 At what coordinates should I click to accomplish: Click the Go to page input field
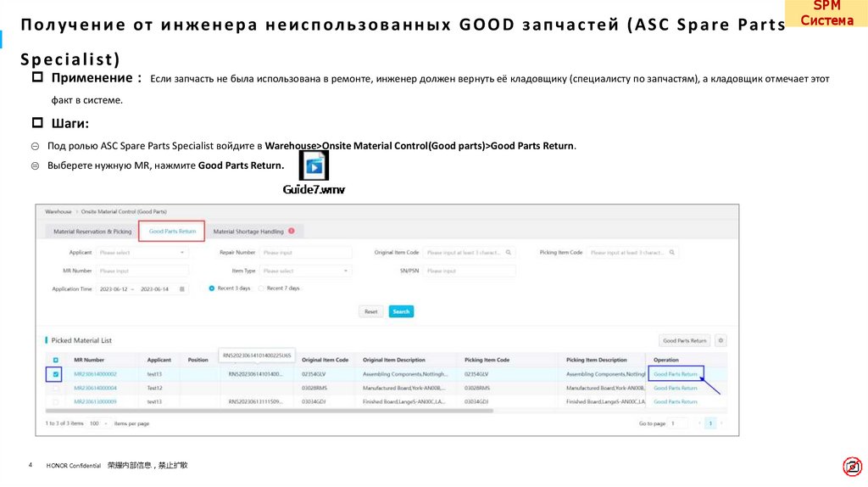(x=678, y=423)
